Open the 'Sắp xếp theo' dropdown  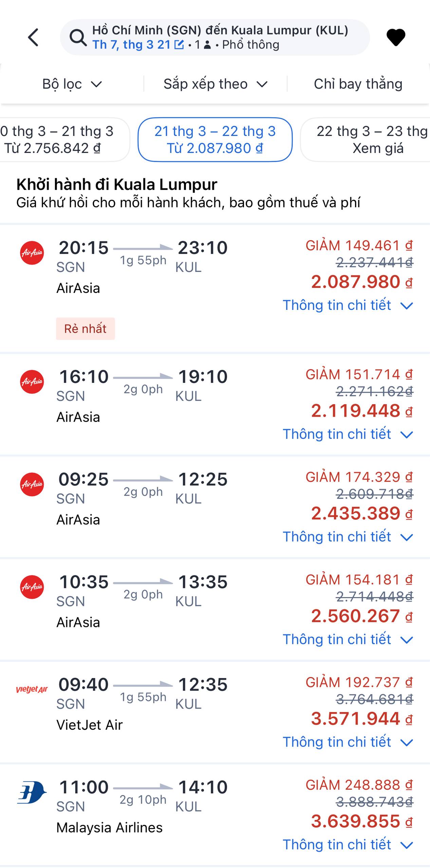[216, 84]
